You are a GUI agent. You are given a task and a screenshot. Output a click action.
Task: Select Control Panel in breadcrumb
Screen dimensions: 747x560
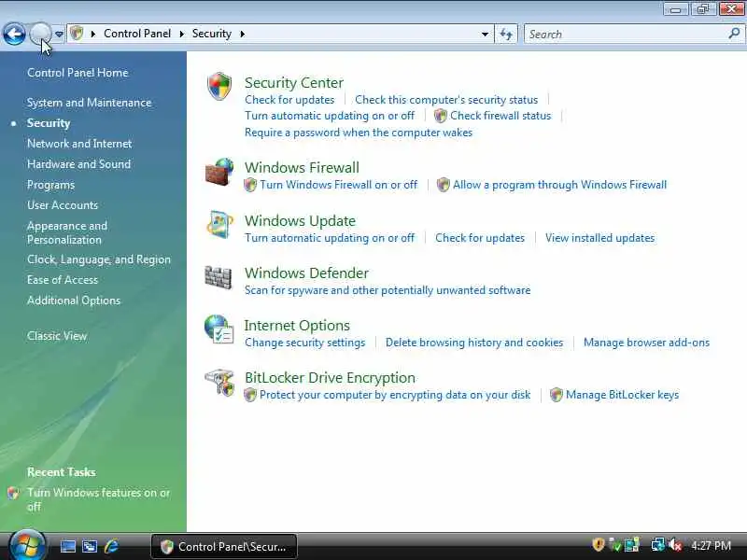(x=137, y=34)
